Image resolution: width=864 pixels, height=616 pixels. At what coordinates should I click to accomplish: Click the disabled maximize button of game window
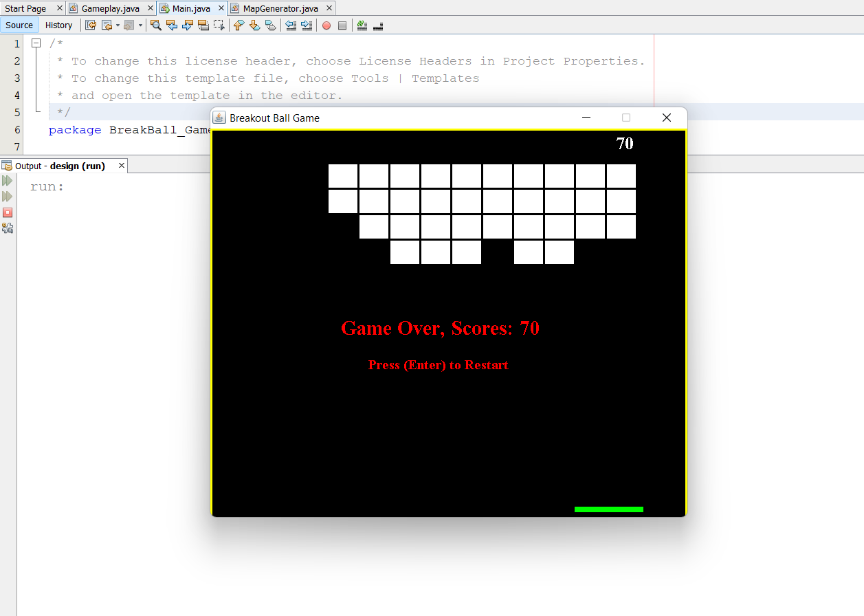(x=626, y=118)
